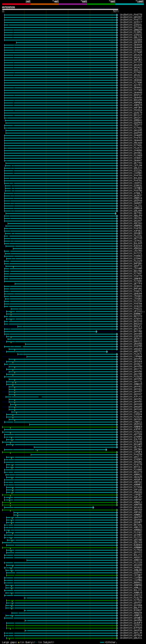Select the hit label UniRef100_P12471
The width and height of the screenshot is (146, 644).
click(131, 354)
